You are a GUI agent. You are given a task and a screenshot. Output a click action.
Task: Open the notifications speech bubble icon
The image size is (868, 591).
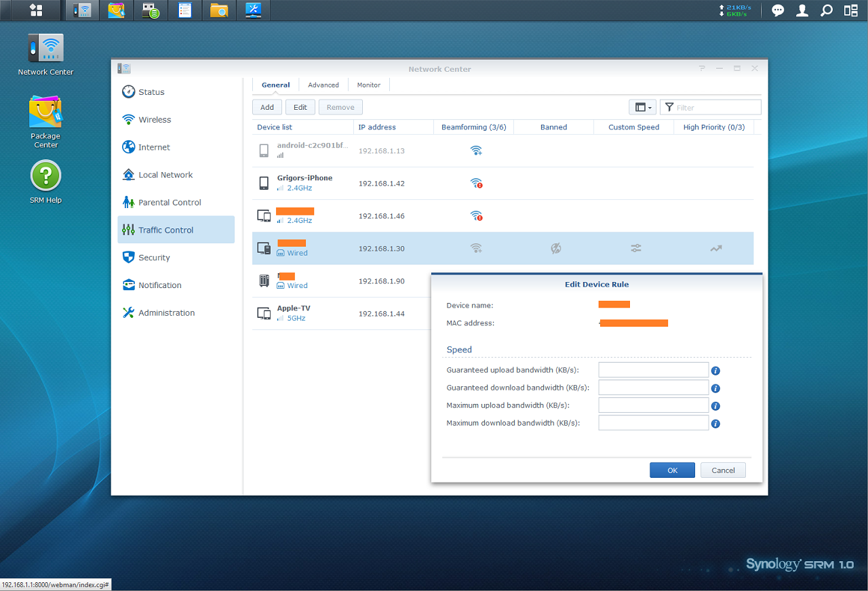(778, 10)
